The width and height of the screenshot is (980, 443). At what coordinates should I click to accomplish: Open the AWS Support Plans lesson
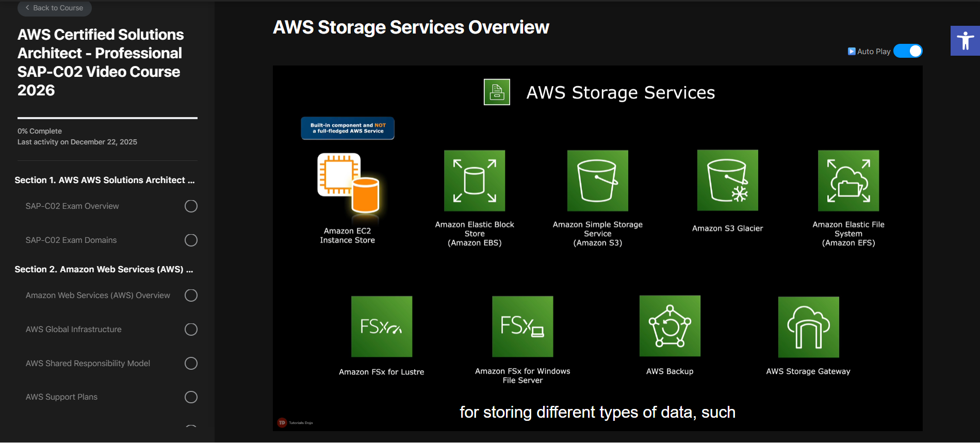click(x=61, y=397)
